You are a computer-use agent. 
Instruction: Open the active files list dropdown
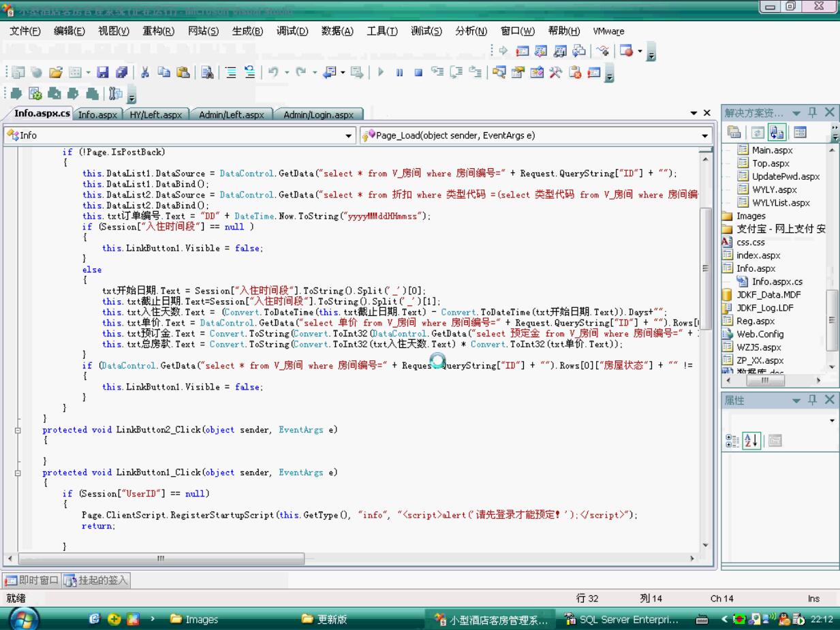694,113
